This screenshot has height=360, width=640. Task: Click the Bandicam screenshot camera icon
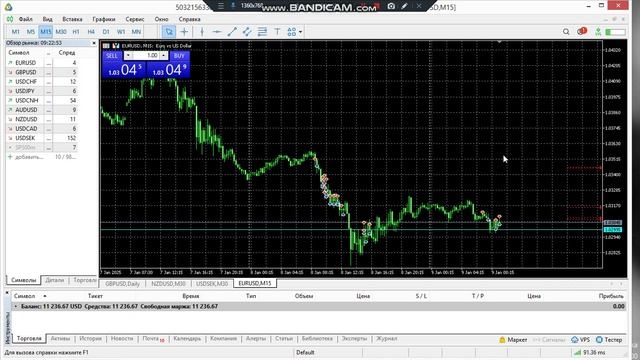click(391, 6)
